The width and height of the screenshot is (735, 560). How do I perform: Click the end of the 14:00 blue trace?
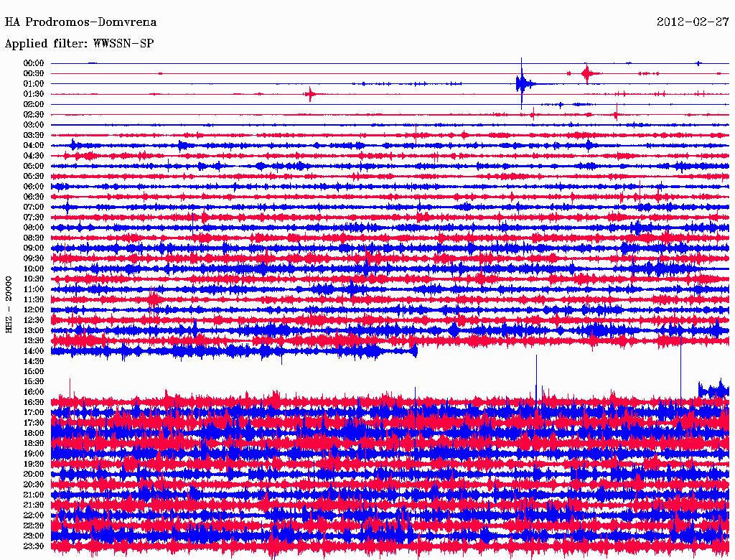[x=415, y=351]
